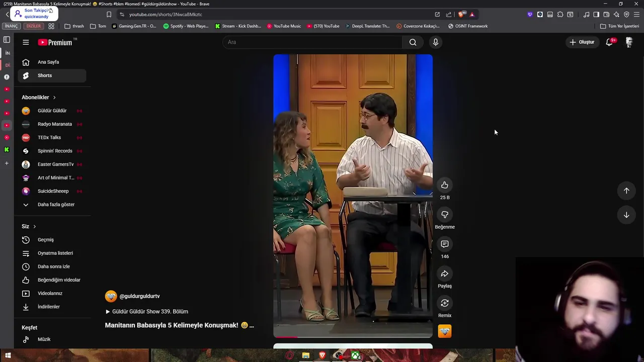Image resolution: width=644 pixels, height=362 pixels.
Task: Go to previous Short with up arrow
Action: coord(626,191)
